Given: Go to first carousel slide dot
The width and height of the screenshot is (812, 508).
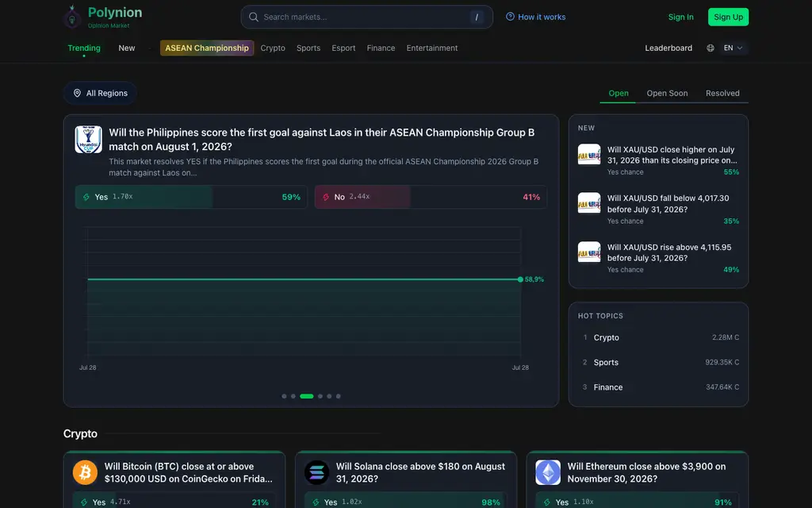Looking at the screenshot, I should tap(284, 396).
